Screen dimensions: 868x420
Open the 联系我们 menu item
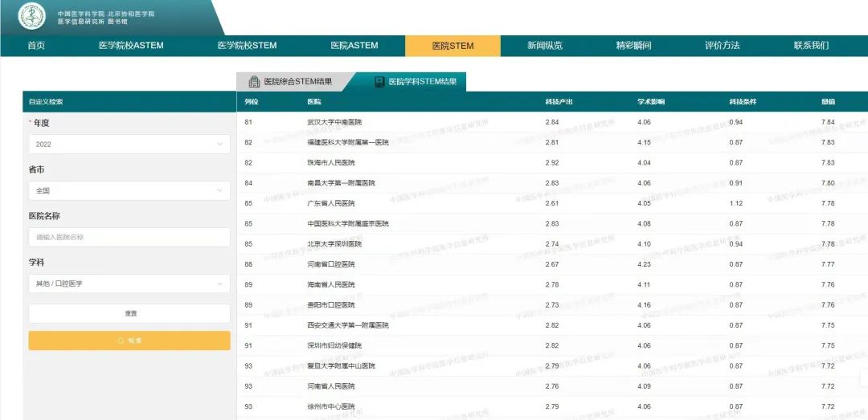[x=811, y=46]
